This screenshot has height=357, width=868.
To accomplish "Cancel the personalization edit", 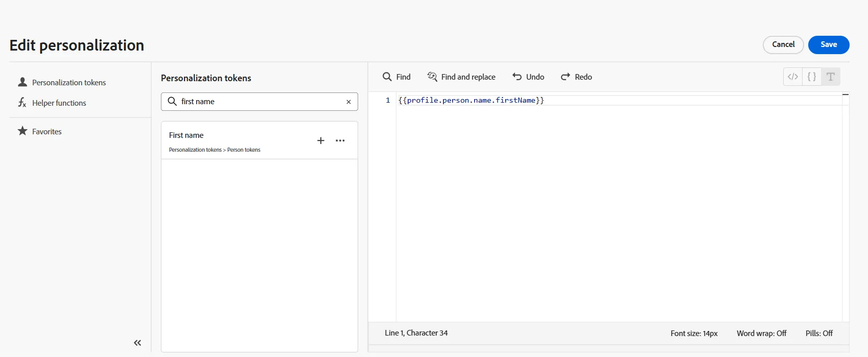I will pos(783,44).
